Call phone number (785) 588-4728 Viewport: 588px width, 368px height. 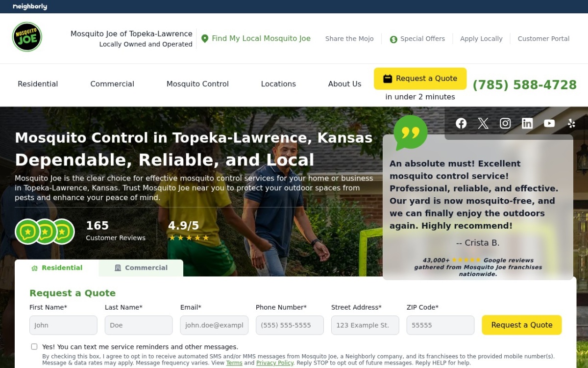pos(524,85)
